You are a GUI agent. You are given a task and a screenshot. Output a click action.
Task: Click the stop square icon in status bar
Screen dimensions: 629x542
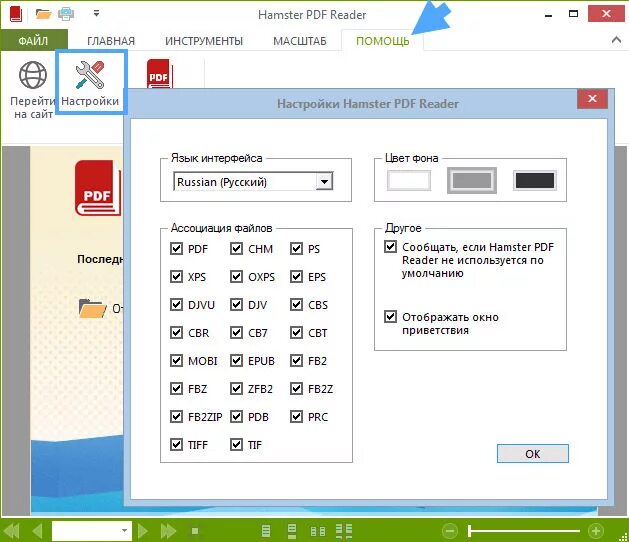point(195,531)
